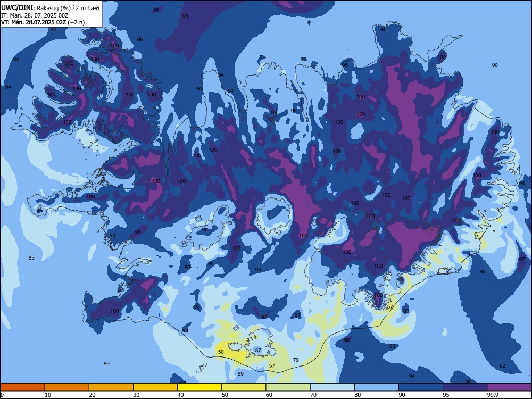This screenshot has height=399, width=532.
Task: Click the legend scale label '0'
Action: click(2, 395)
